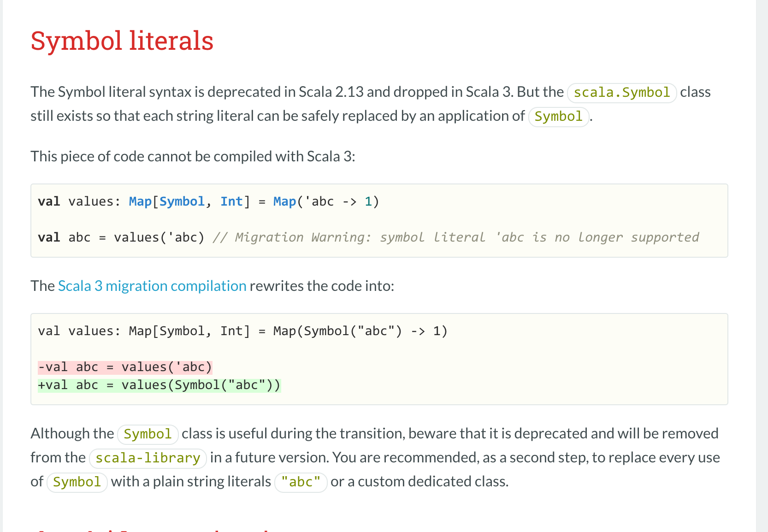Click the Symbol code before 'with a plain string'
This screenshot has height=532, width=768.
click(x=77, y=482)
